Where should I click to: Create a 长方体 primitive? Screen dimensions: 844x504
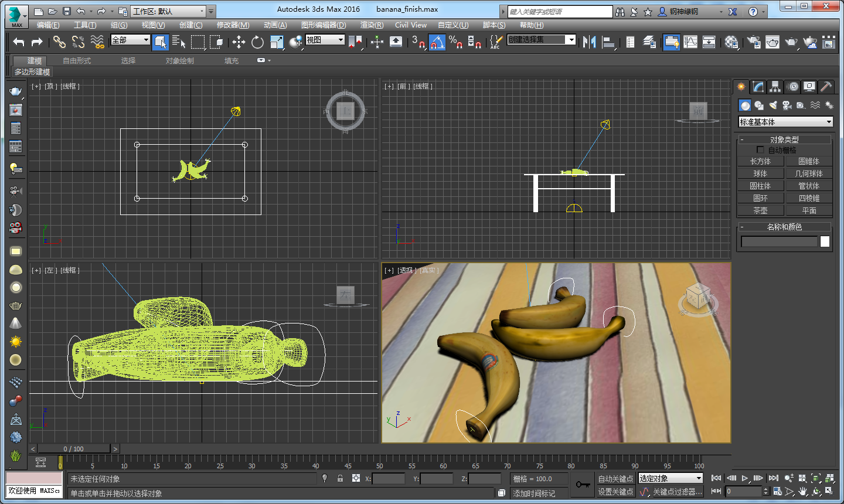(x=760, y=161)
